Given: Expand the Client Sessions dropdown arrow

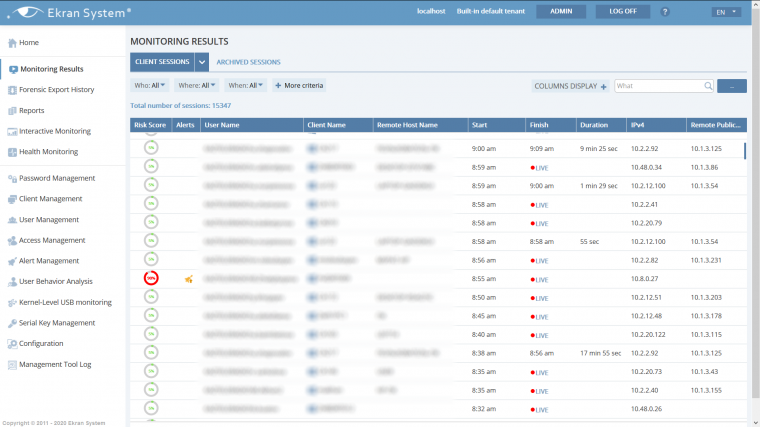Looking at the screenshot, I should click(202, 62).
